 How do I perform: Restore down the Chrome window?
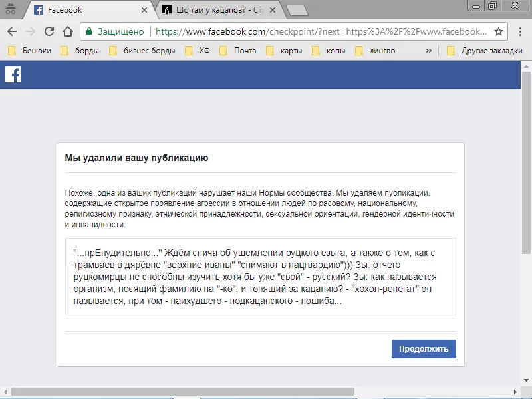tap(492, 6)
